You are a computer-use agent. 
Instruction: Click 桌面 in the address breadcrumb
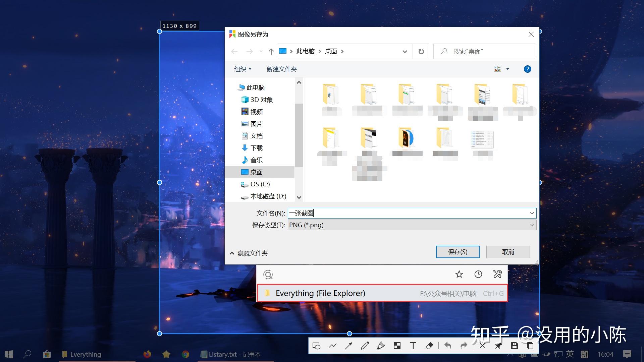click(331, 51)
